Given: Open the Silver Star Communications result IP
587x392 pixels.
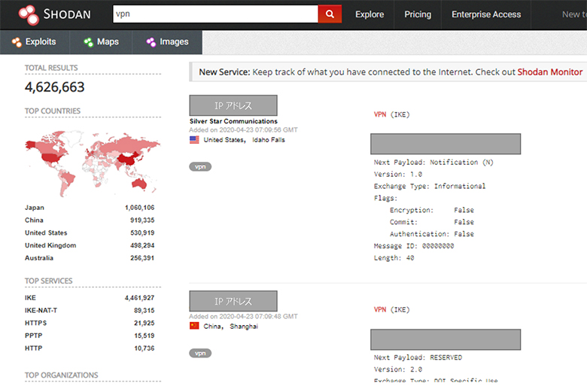Looking at the screenshot, I should (x=233, y=105).
